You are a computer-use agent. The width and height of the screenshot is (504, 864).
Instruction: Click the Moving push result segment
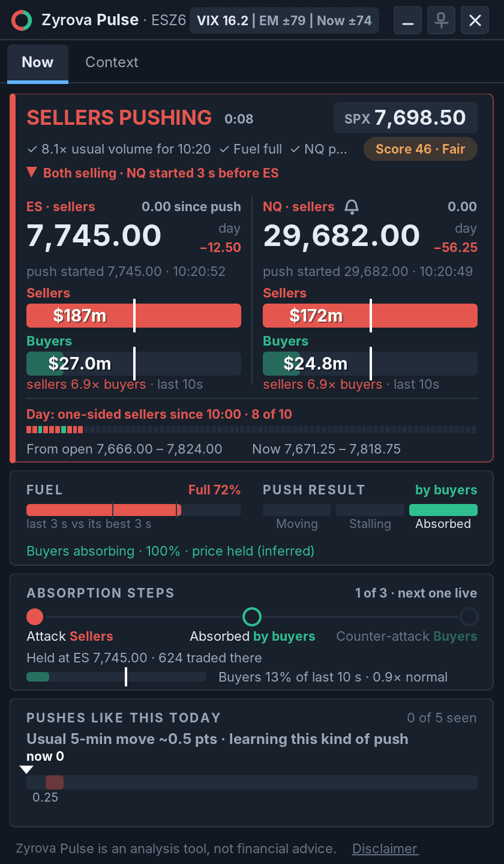[297, 510]
